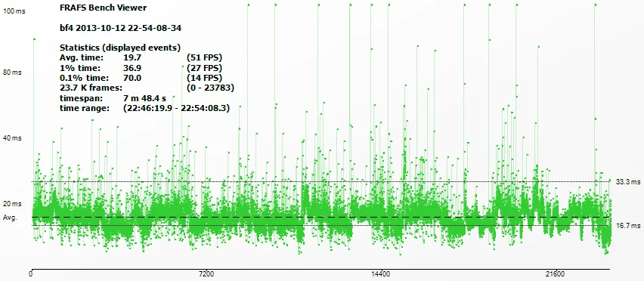
Task: Click the 40 ms y-axis label
Action: (x=12, y=138)
